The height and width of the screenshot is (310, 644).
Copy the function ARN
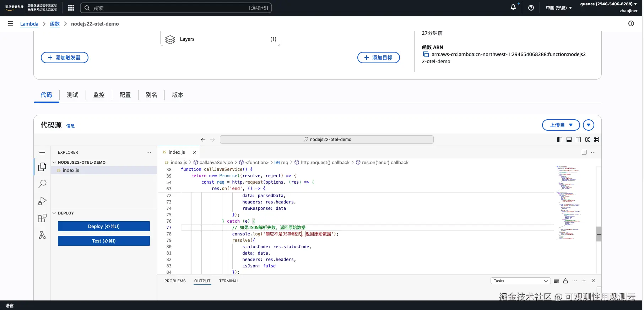click(426, 54)
